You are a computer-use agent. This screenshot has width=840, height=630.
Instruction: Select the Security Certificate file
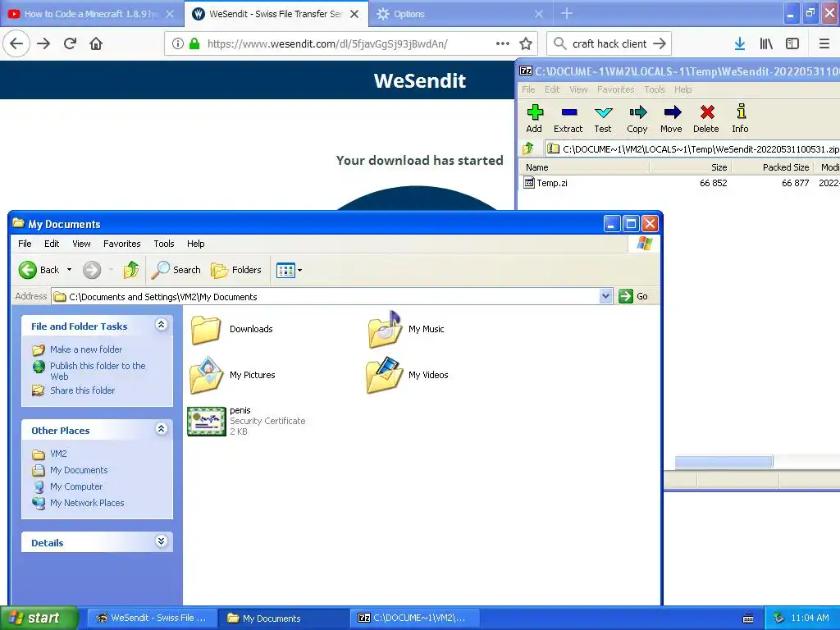tap(246, 421)
